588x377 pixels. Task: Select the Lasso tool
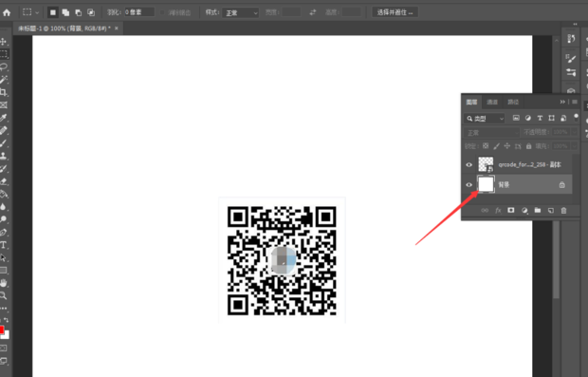click(x=4, y=66)
